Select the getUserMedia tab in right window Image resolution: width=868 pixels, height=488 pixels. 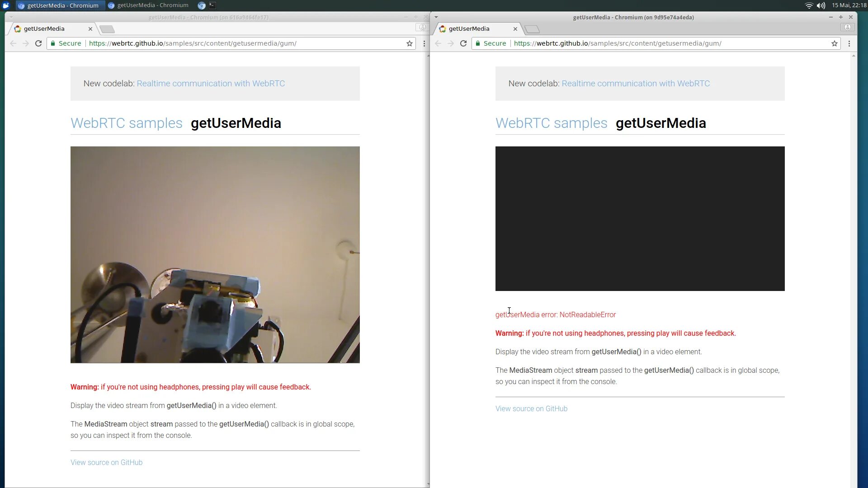(469, 28)
